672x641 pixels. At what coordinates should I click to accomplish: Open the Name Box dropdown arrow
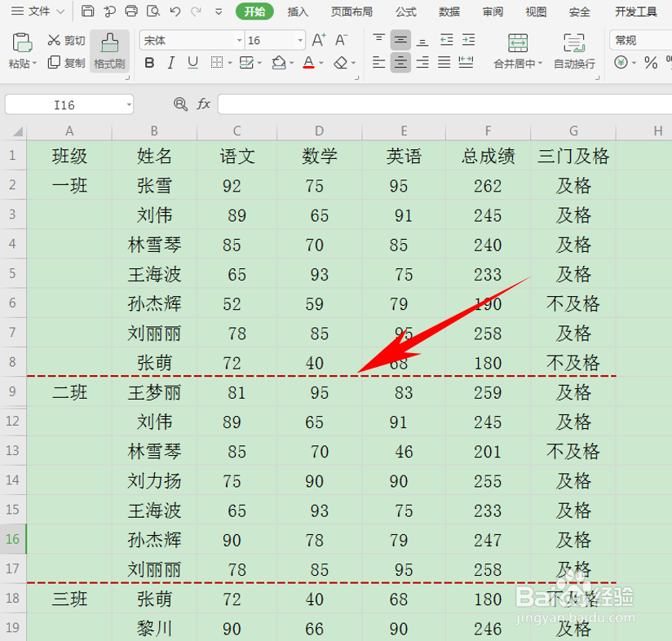tap(129, 104)
